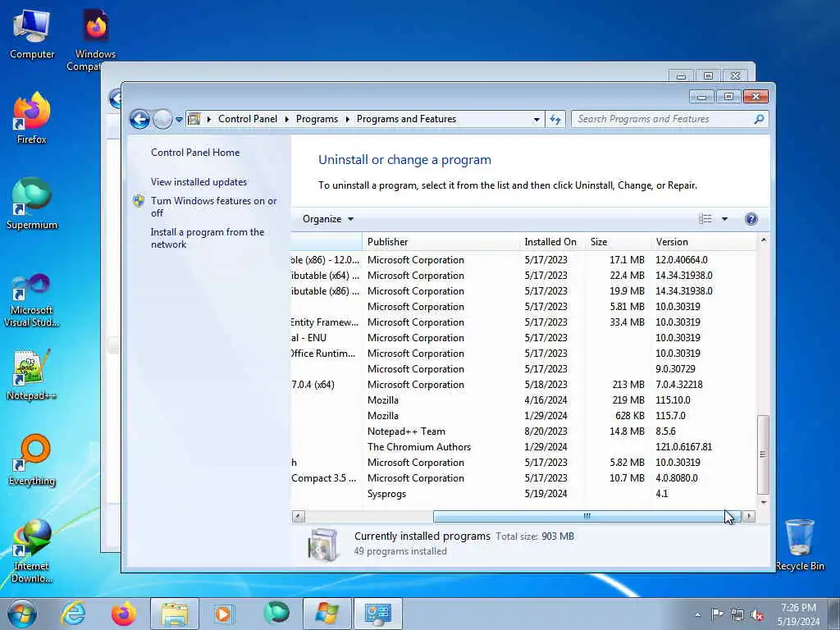This screenshot has height=630, width=840.
Task: Open Turn Windows features on or off
Action: pos(213,206)
